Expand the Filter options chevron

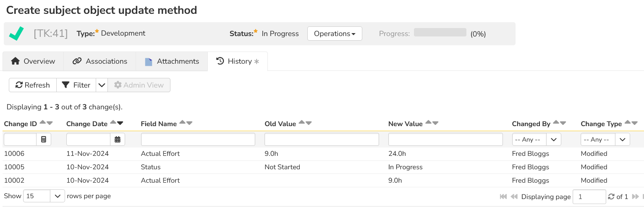[102, 85]
